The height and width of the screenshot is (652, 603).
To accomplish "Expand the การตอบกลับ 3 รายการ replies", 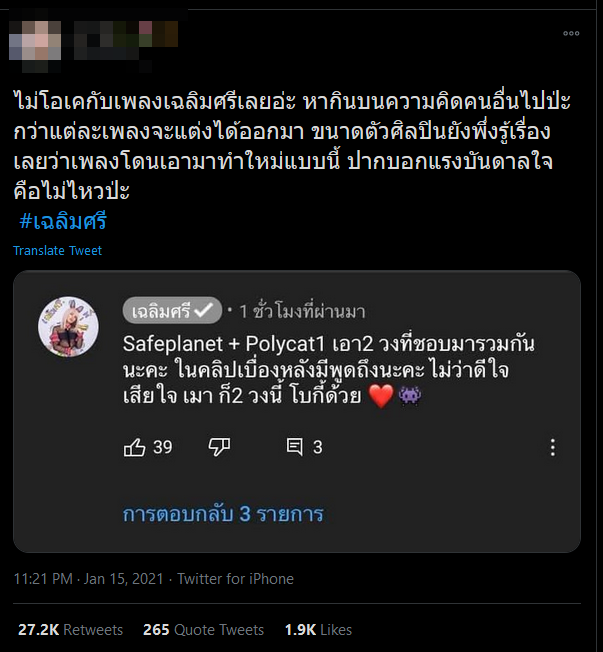I will click(x=222, y=514).
